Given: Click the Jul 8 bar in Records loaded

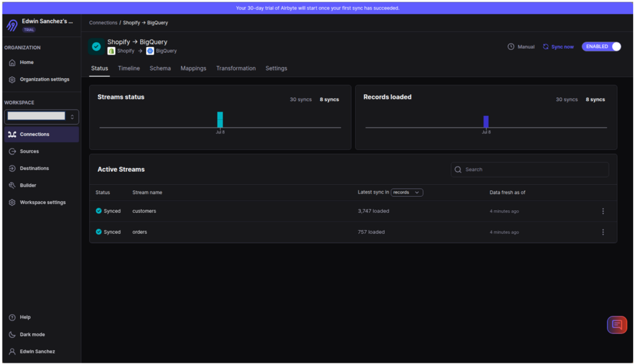Looking at the screenshot, I should click(486, 122).
